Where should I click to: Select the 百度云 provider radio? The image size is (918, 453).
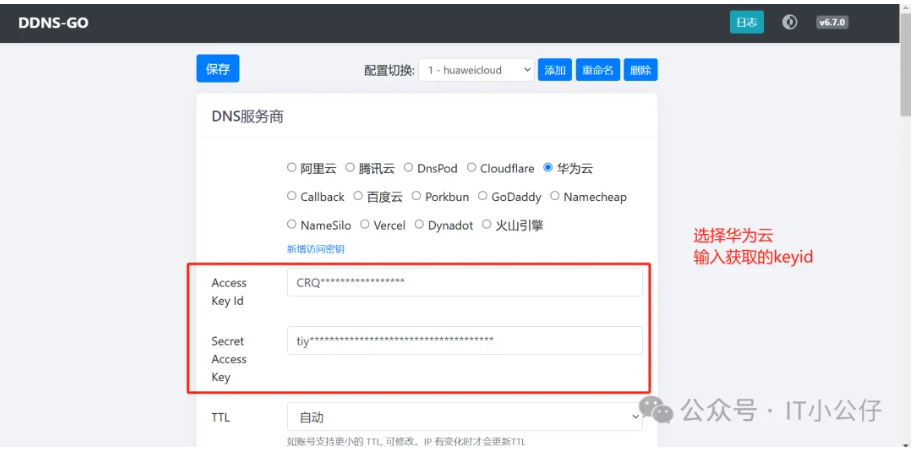(358, 196)
